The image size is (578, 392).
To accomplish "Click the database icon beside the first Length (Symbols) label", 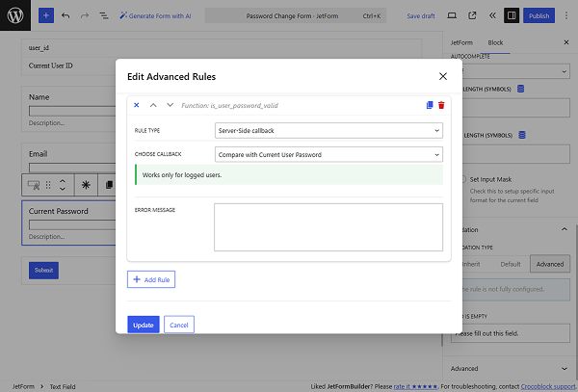I will tap(520, 89).
